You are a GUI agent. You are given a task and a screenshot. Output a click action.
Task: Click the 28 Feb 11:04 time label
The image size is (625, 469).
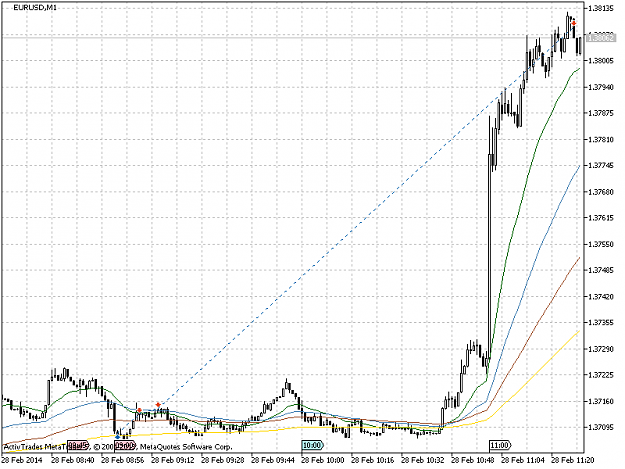point(523,460)
